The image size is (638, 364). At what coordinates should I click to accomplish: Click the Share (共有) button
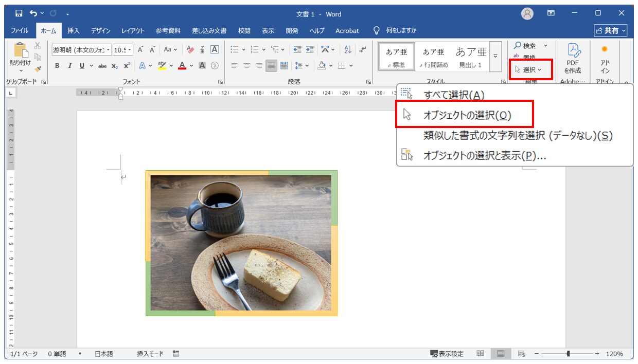click(x=611, y=31)
